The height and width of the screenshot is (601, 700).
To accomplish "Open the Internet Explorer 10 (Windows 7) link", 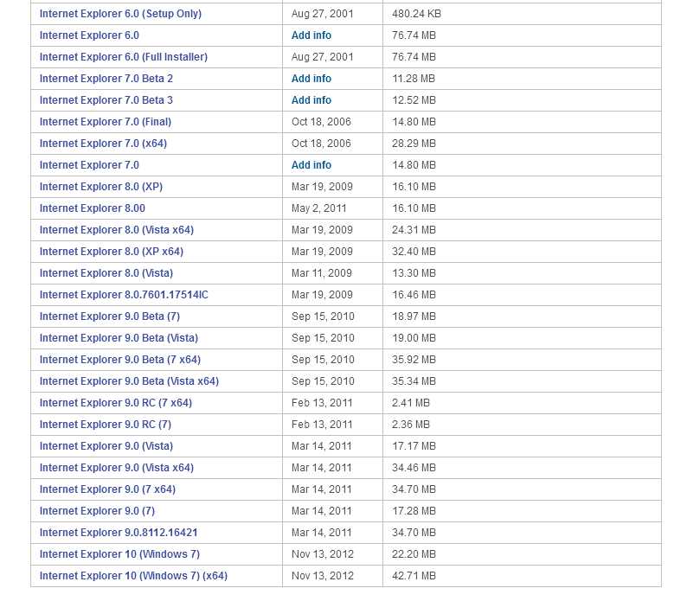I will 119,554.
